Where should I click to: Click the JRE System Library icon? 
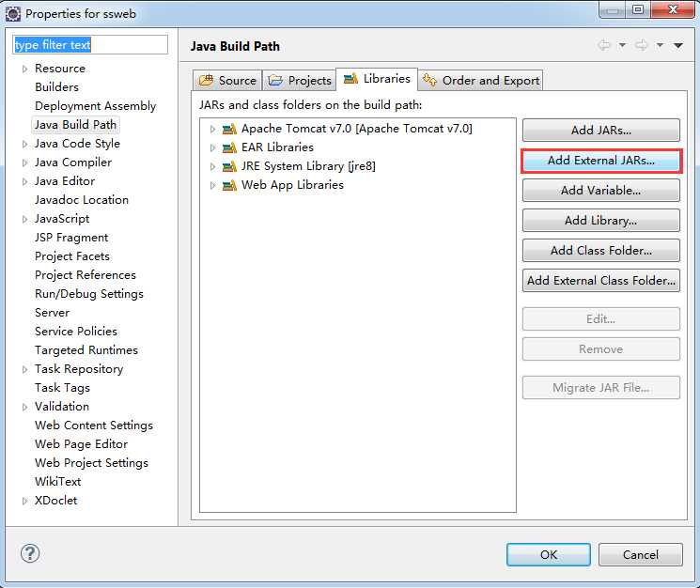229,167
